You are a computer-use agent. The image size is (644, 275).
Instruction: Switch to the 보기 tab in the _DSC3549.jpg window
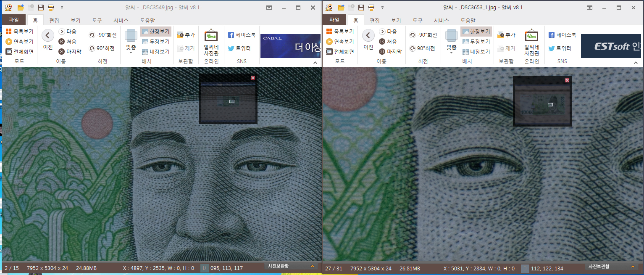point(76,20)
